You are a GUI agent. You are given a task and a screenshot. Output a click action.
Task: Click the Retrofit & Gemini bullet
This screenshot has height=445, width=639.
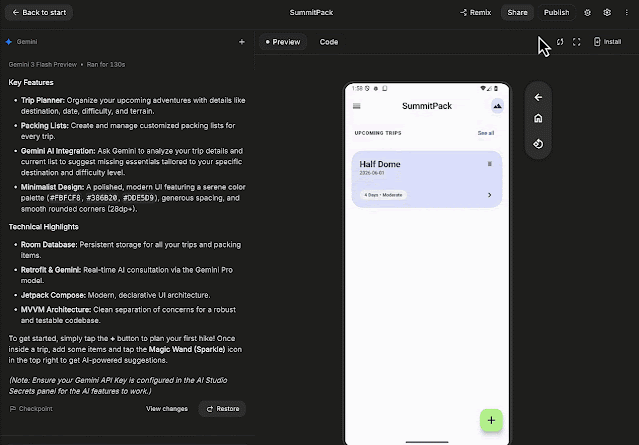127,275
